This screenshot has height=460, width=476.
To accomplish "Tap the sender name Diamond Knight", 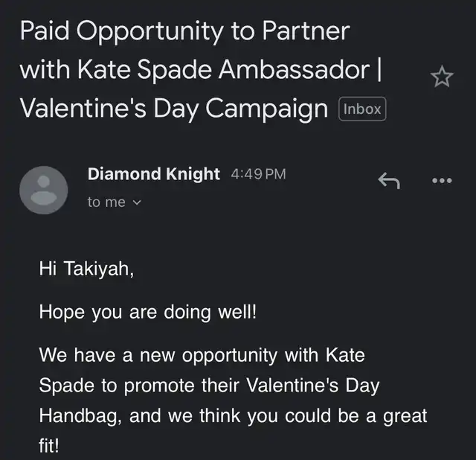I will click(153, 174).
